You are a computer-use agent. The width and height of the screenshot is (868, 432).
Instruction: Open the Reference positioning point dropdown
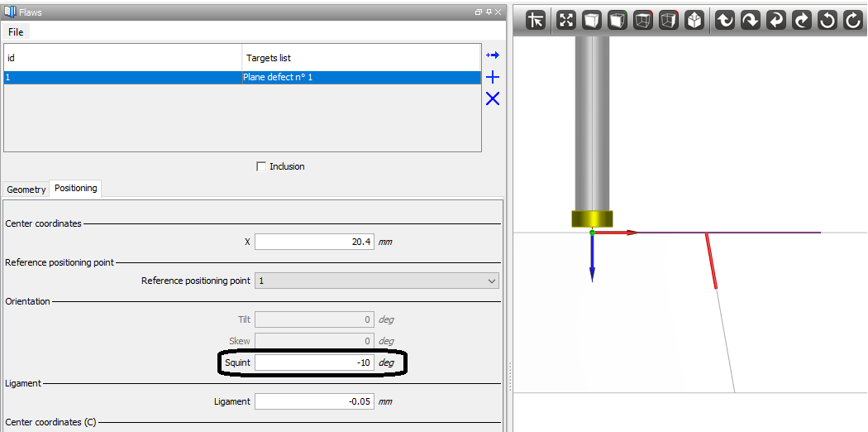377,281
